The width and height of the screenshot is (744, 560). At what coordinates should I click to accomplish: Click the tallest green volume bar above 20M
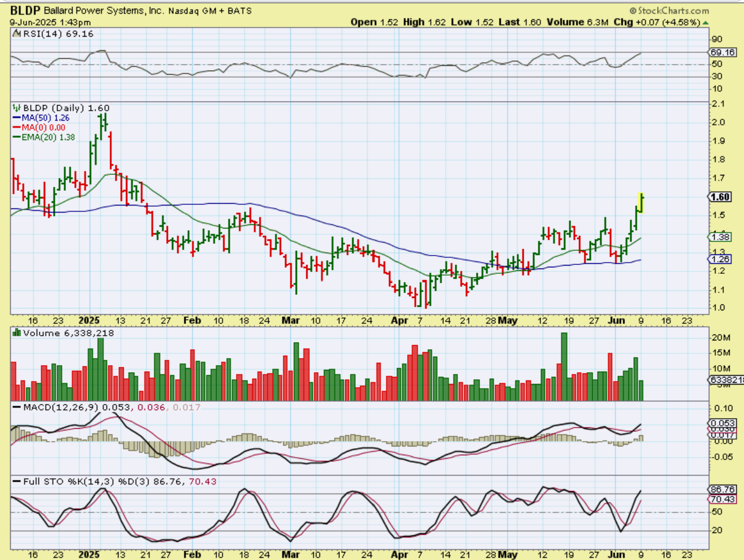(x=564, y=366)
